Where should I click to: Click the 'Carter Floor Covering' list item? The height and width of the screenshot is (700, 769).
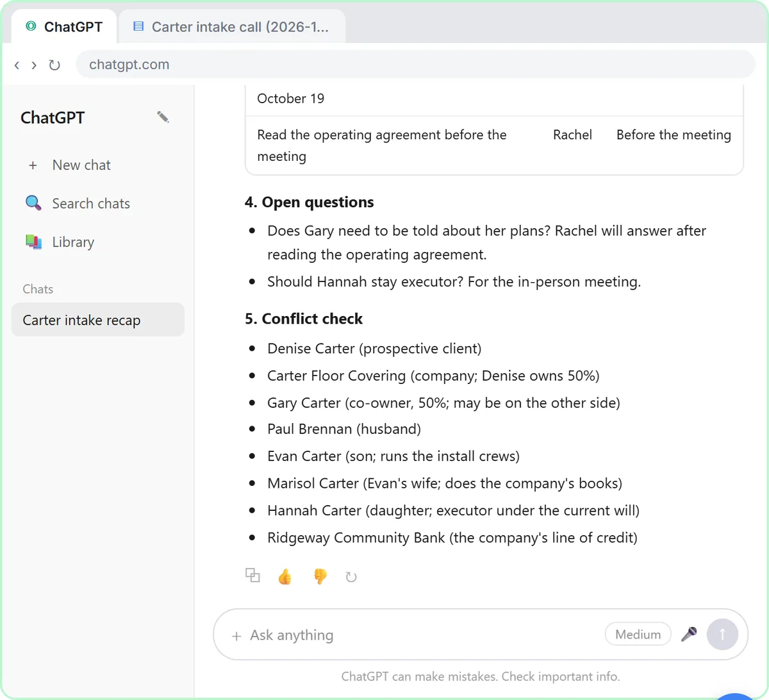(433, 376)
